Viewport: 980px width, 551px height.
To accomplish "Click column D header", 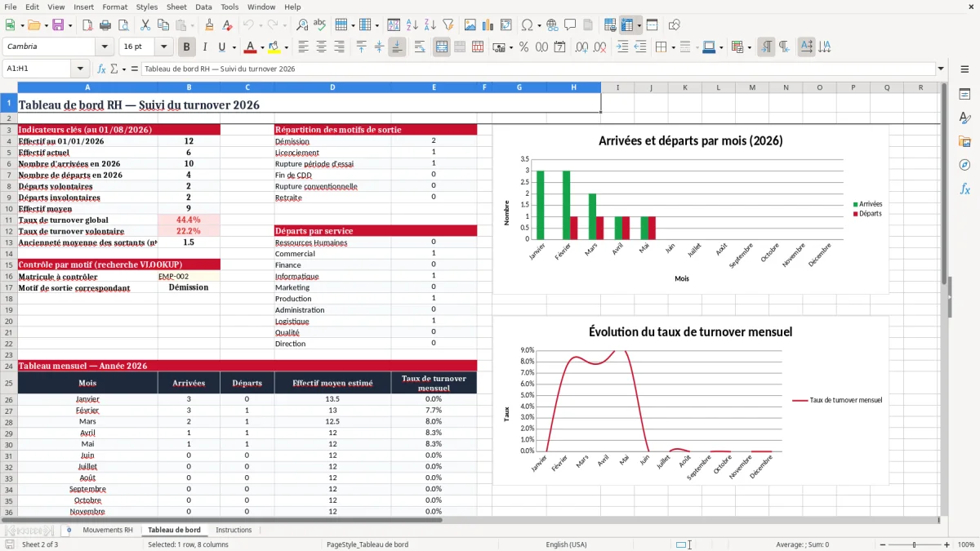I will pyautogui.click(x=332, y=87).
